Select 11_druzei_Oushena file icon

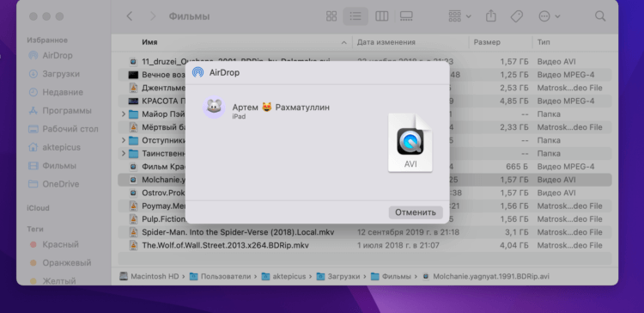(x=133, y=62)
